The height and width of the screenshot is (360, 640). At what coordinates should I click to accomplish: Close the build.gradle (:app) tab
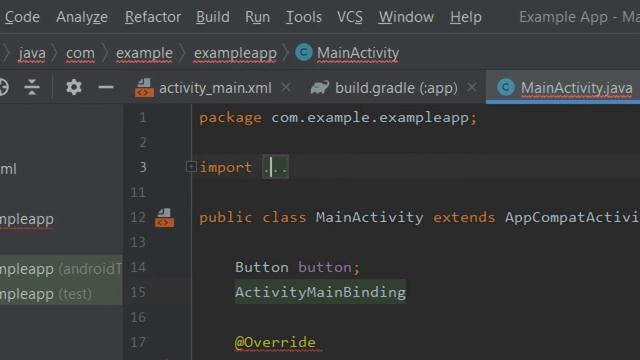[x=472, y=87]
